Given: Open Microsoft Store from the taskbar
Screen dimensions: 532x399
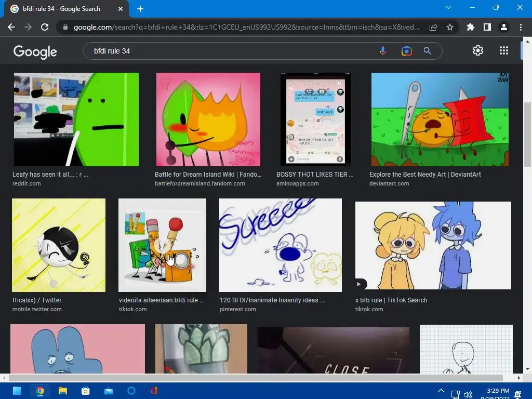Looking at the screenshot, I should pos(86,391).
